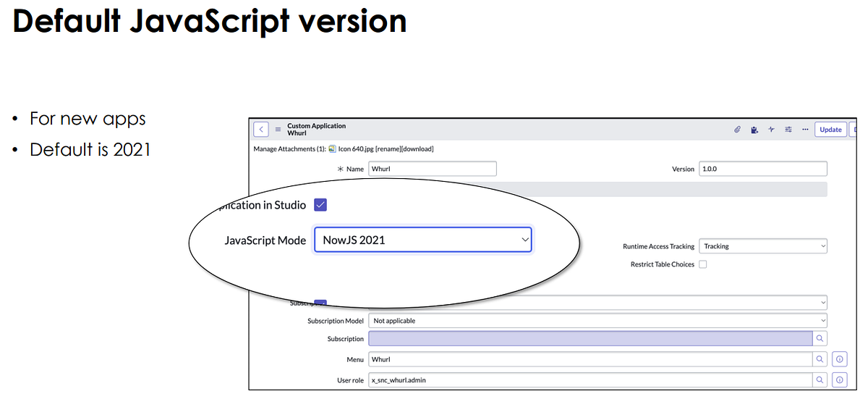This screenshot has width=868, height=407.
Task: Click the Update button
Action: [830, 130]
